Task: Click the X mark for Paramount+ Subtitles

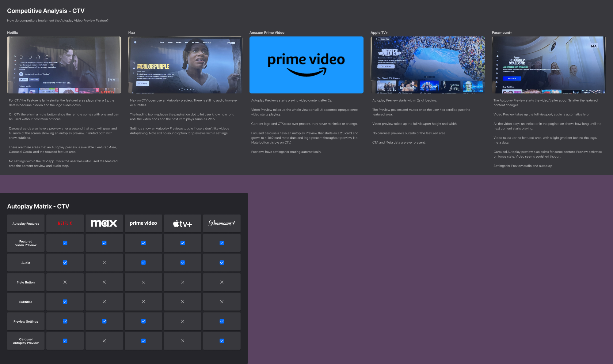Action: 222,302
